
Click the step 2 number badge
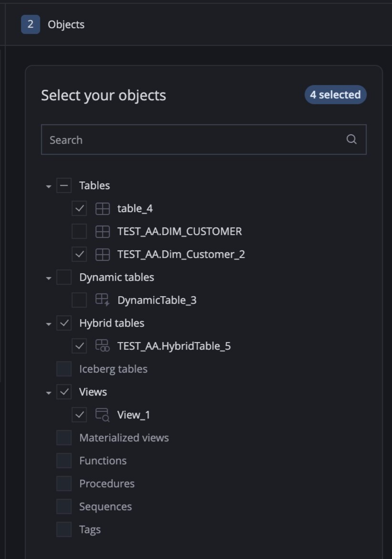(x=30, y=24)
